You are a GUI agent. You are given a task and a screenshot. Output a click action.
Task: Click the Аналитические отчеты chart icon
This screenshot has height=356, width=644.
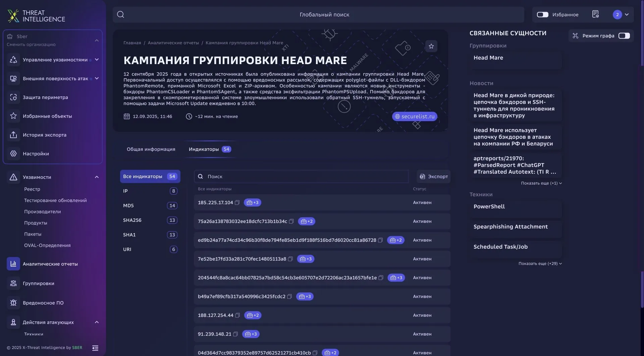(13, 264)
